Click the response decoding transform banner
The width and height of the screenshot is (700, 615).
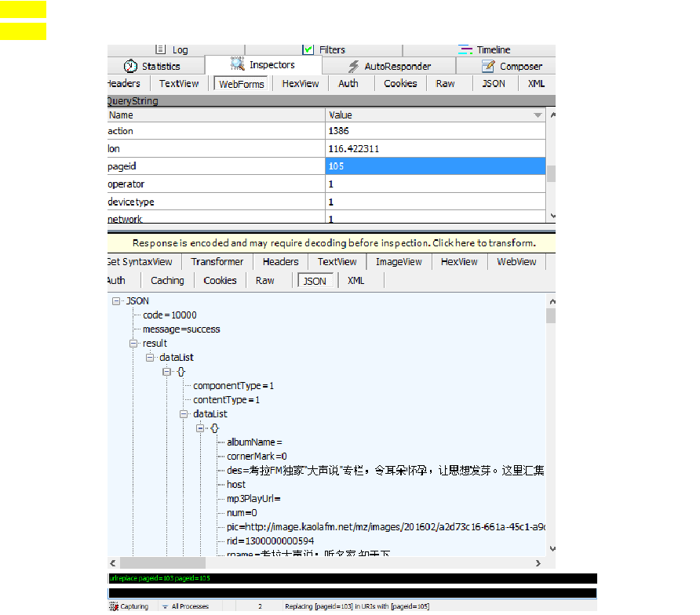pos(332,243)
